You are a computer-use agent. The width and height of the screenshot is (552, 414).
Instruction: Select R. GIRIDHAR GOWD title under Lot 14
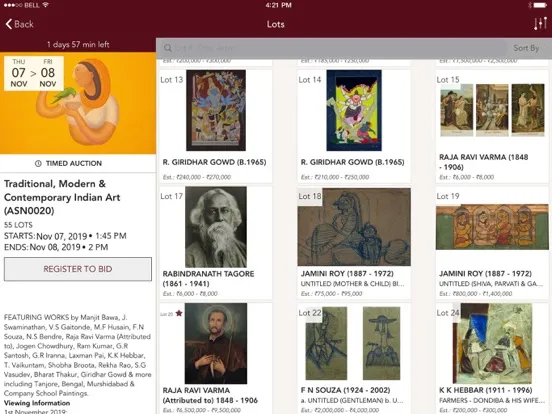pos(352,162)
